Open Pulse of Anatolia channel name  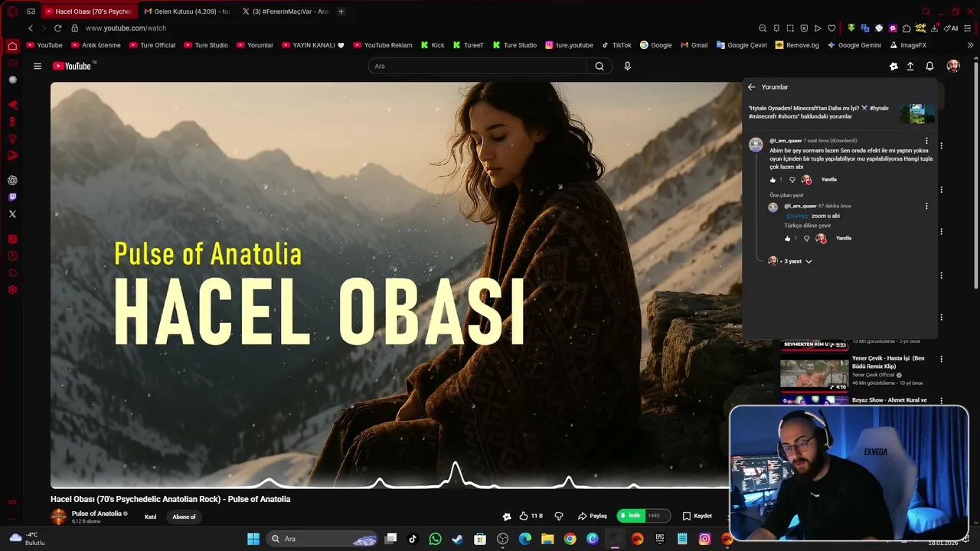click(96, 514)
